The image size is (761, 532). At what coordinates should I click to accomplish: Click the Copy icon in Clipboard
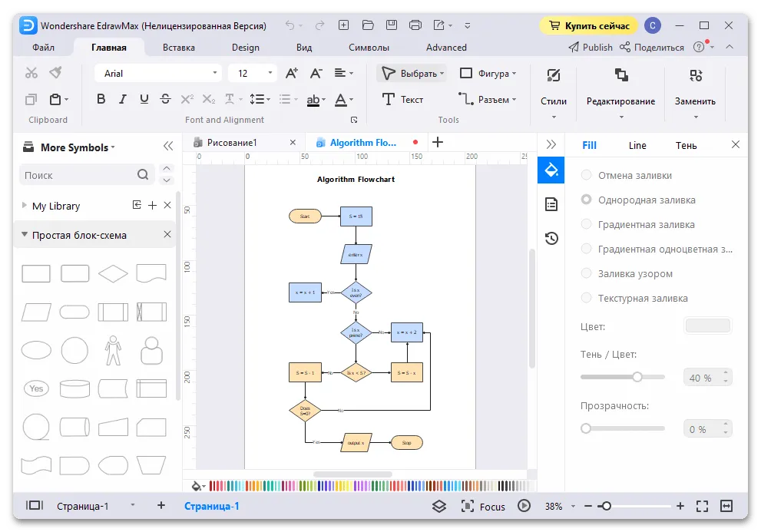point(31,100)
